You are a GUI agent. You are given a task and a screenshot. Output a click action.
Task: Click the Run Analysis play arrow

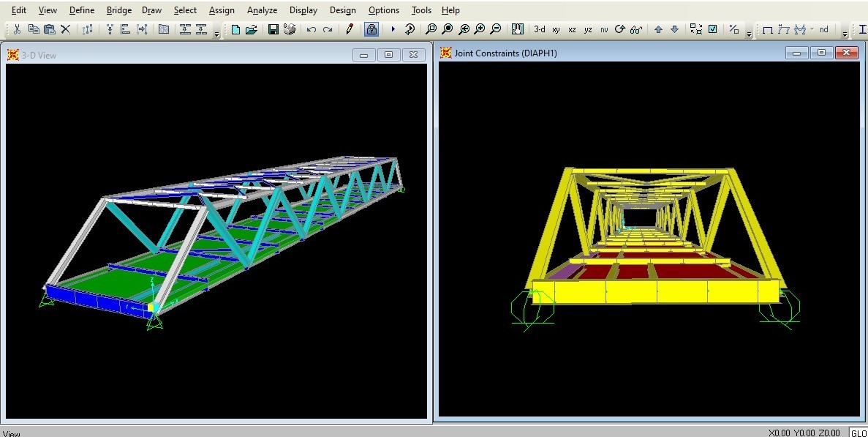(393, 29)
